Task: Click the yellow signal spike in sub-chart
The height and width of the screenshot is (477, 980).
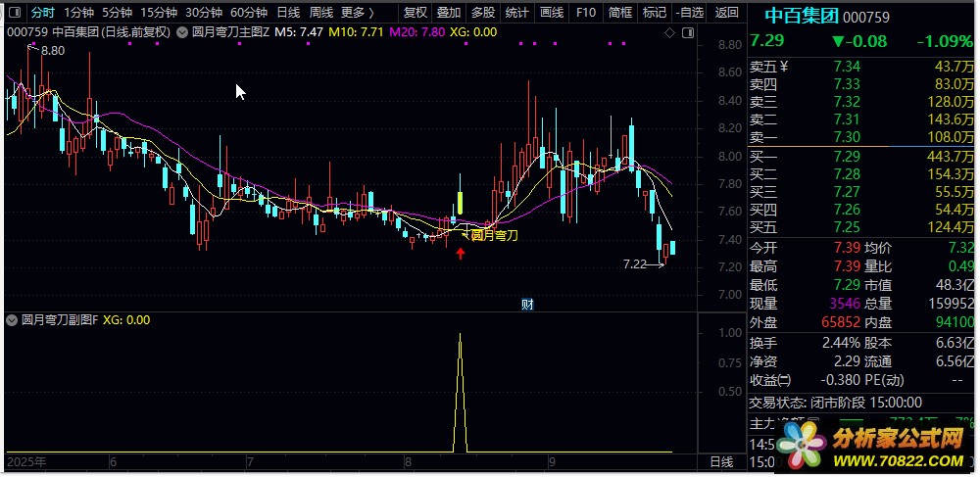Action: click(x=461, y=392)
